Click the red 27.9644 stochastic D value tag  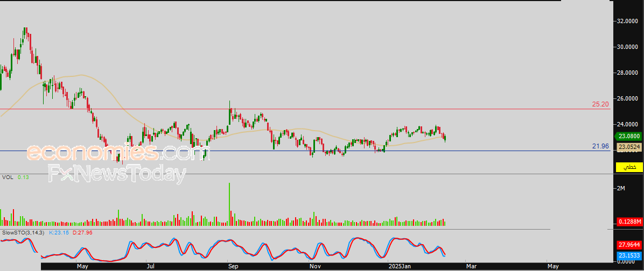629,245
